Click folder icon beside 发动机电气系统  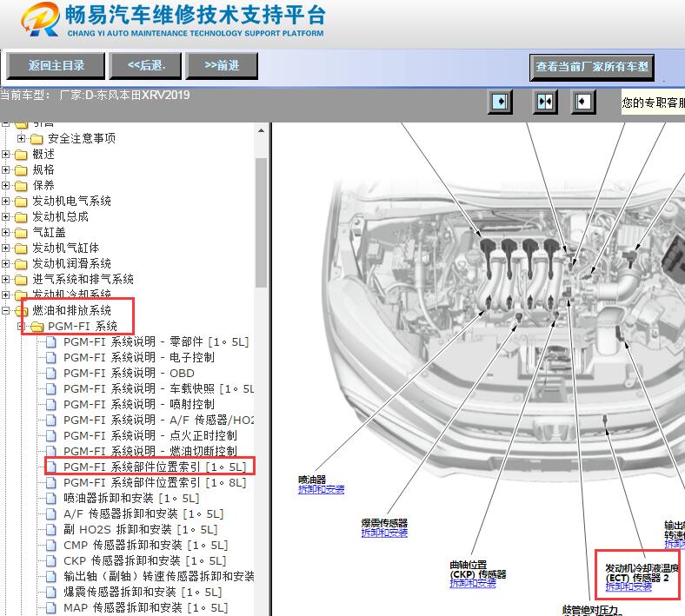click(21, 202)
